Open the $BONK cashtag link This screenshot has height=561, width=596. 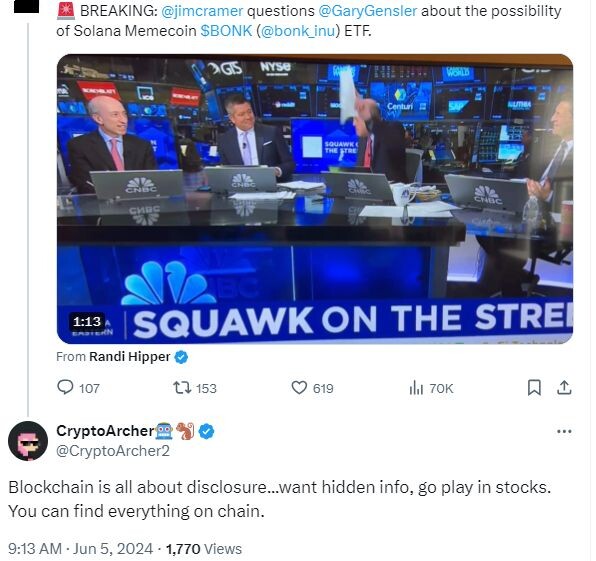coord(226,31)
